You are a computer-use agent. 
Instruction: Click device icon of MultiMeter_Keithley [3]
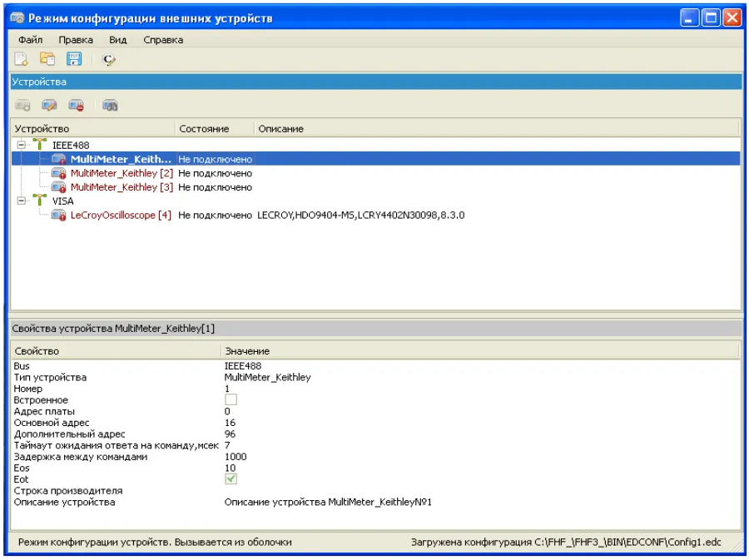[59, 187]
